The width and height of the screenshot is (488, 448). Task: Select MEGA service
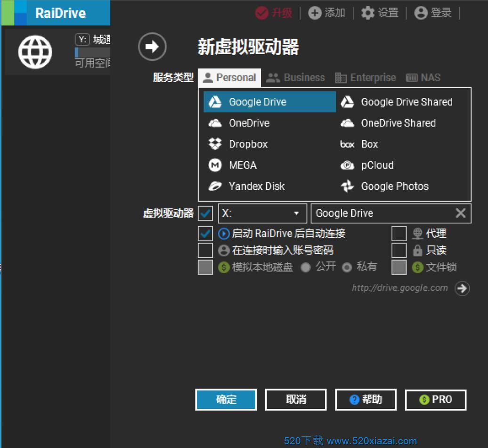269,165
